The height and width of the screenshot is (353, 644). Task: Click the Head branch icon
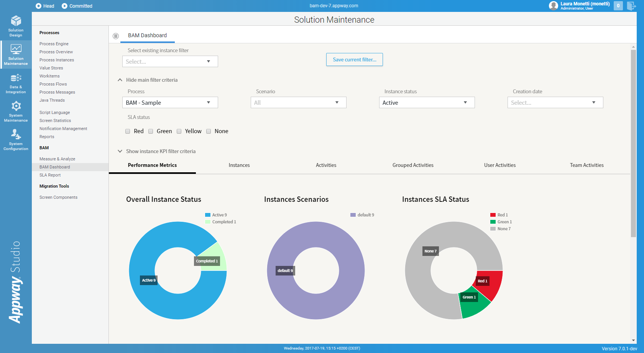click(38, 6)
